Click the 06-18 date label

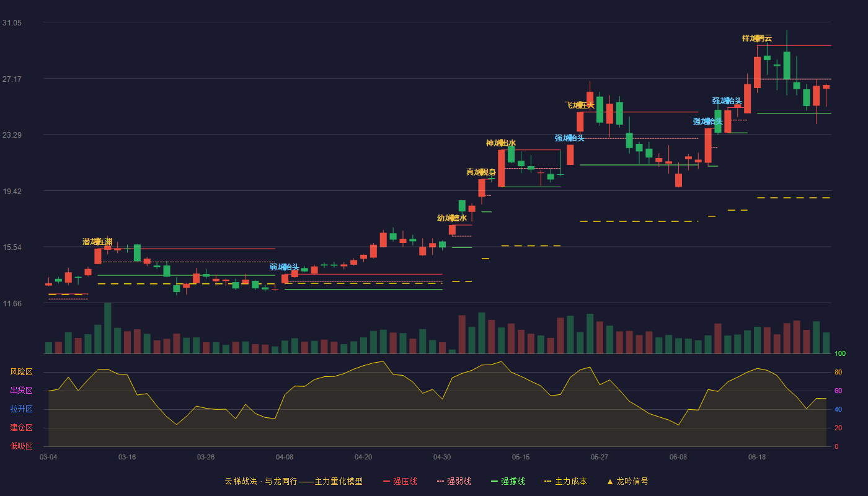pyautogui.click(x=757, y=457)
